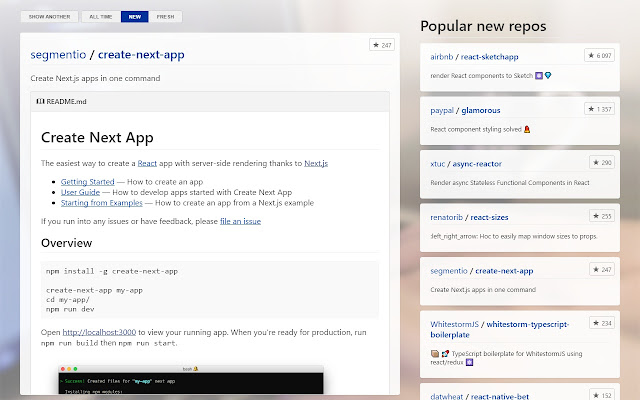Open the renatorib owner link
This screenshot has height=400, width=640.
(447, 217)
